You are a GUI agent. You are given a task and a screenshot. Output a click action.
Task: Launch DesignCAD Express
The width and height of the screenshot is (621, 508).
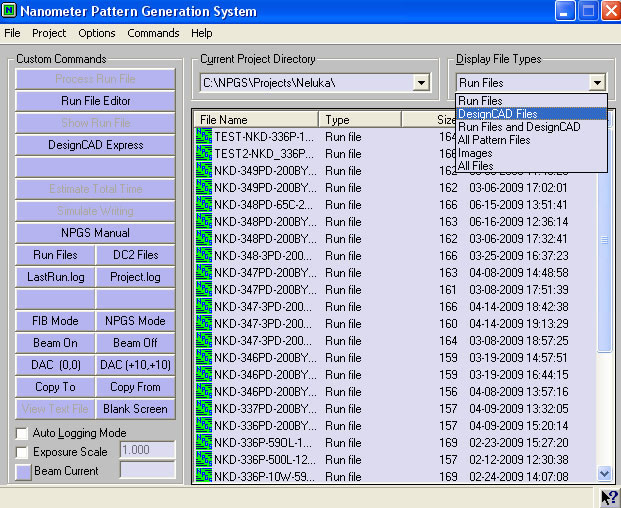point(96,145)
